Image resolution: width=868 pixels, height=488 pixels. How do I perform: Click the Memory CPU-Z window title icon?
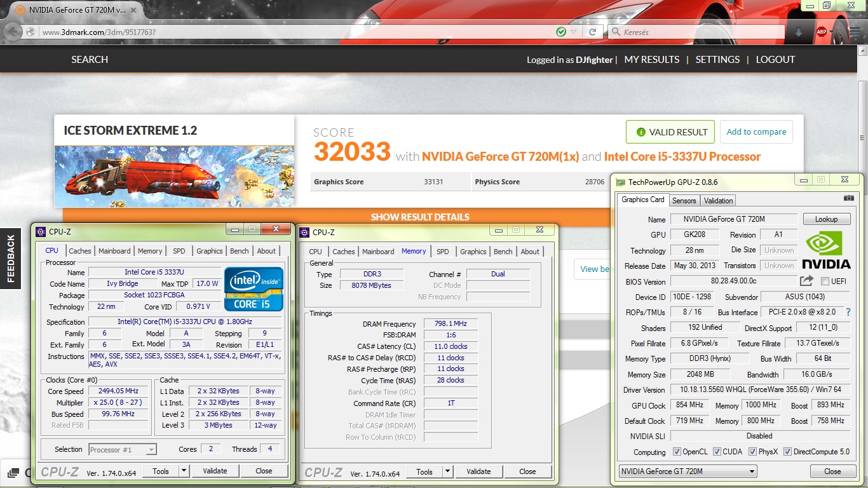[x=304, y=232]
